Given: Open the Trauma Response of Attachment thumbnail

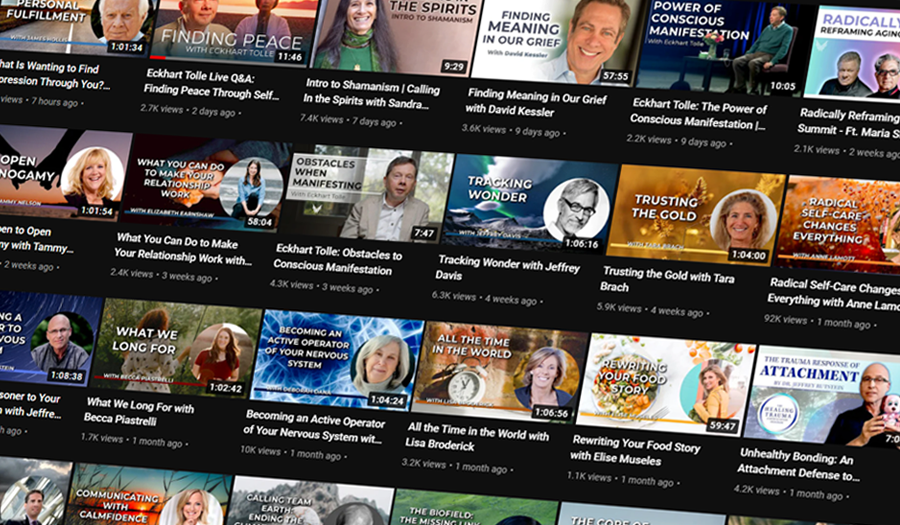Looking at the screenshot, I should coord(821,398).
